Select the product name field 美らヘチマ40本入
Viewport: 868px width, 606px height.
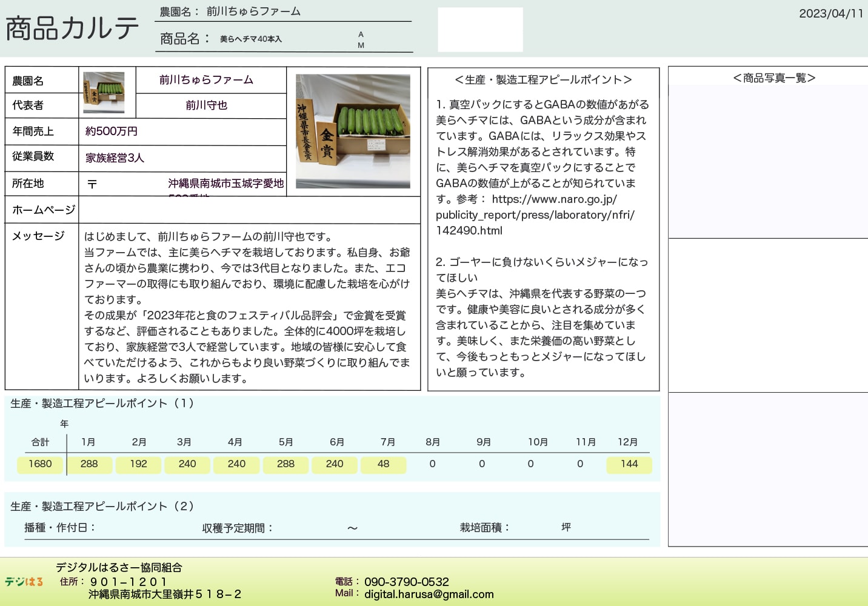tap(251, 39)
